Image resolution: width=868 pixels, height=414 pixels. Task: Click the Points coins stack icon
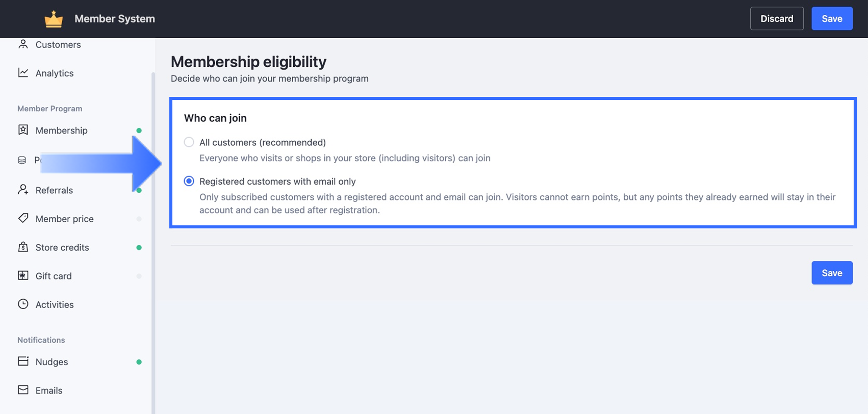tap(22, 160)
